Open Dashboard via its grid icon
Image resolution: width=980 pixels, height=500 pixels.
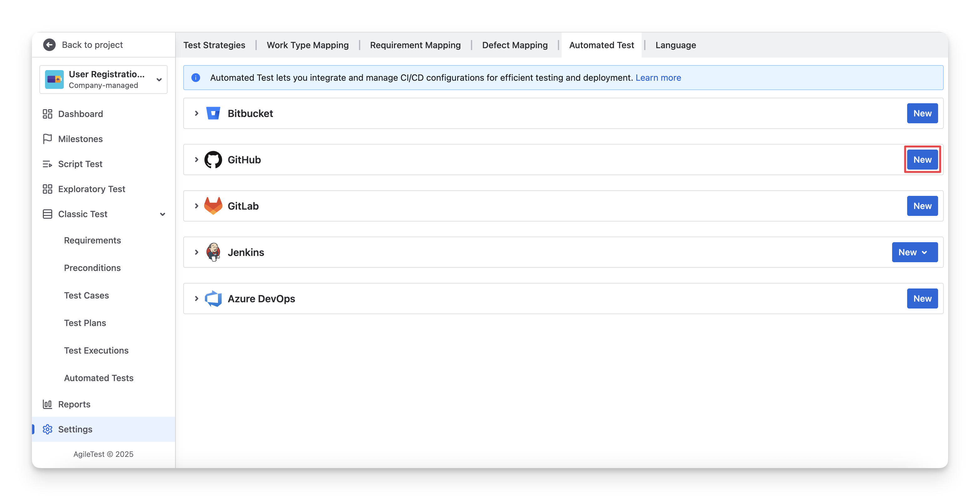coord(47,114)
